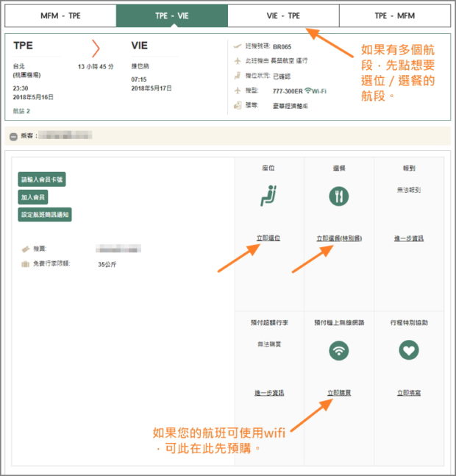Viewport: 456px width, 476px height.
Task: Click the 立即填寫 assistance form link
Action: pos(409,393)
